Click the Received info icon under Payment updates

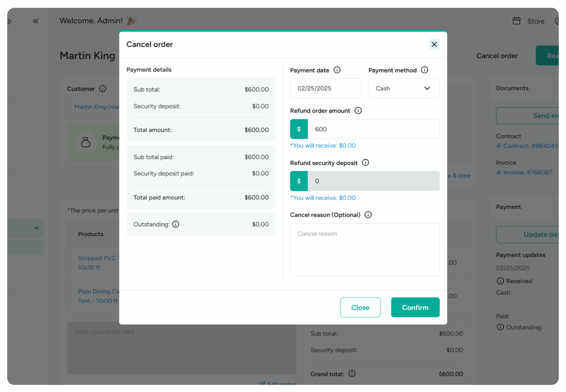click(501, 281)
